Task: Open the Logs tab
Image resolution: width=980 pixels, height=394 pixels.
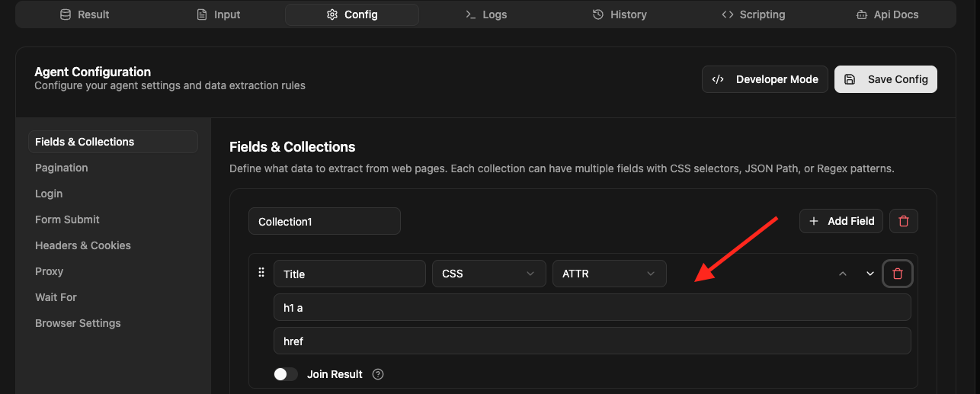Action: (485, 14)
